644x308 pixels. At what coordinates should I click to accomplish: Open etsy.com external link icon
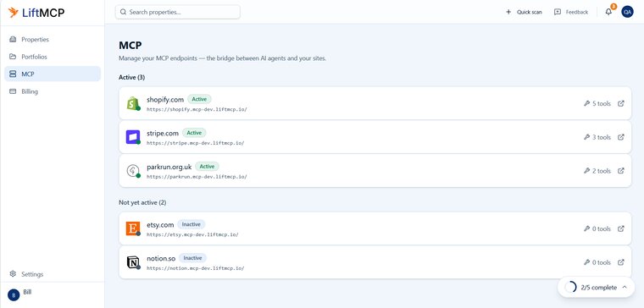click(621, 228)
